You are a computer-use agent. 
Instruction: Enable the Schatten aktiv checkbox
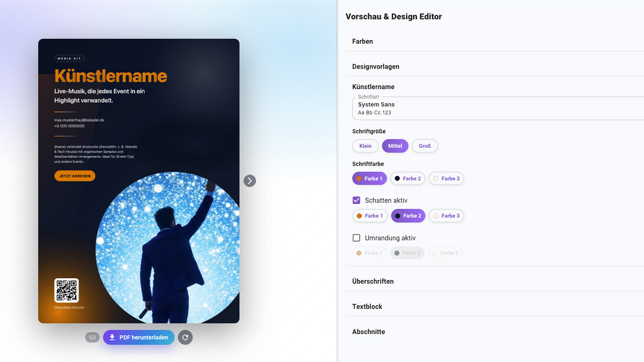coord(356,200)
